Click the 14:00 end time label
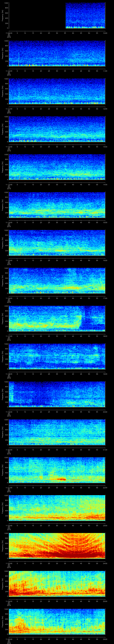114x644 pixels. click(x=105, y=184)
